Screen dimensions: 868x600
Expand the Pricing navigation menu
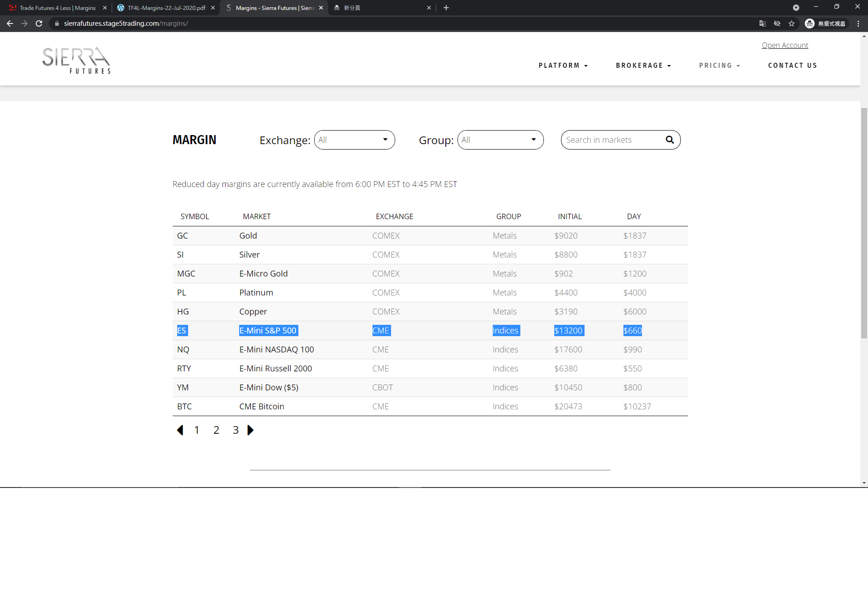720,66
